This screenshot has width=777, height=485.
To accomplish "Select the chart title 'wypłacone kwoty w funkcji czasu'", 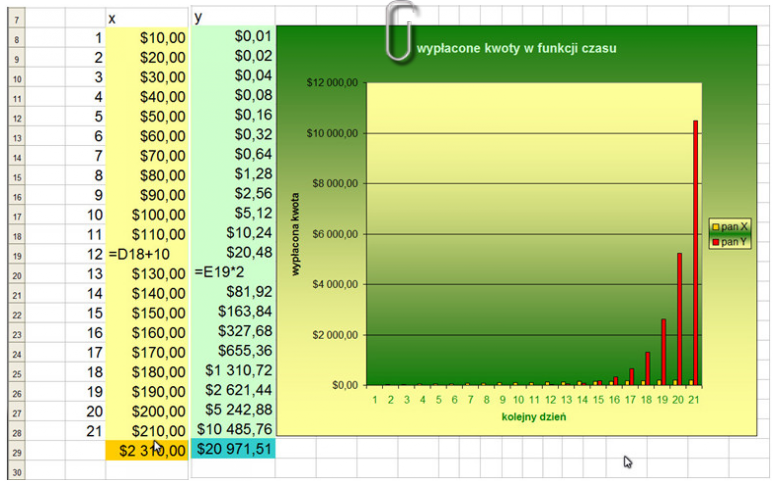I will (509, 48).
